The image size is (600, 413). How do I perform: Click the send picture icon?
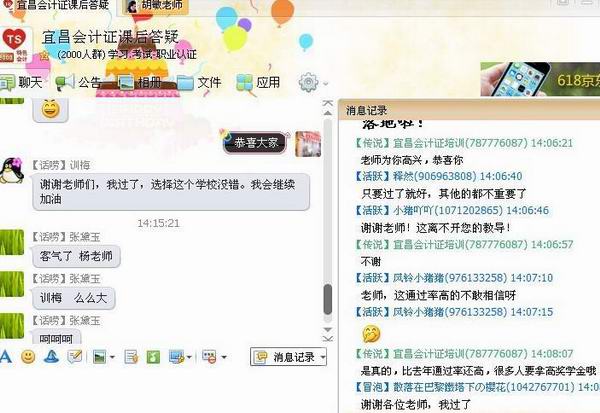tap(99, 357)
